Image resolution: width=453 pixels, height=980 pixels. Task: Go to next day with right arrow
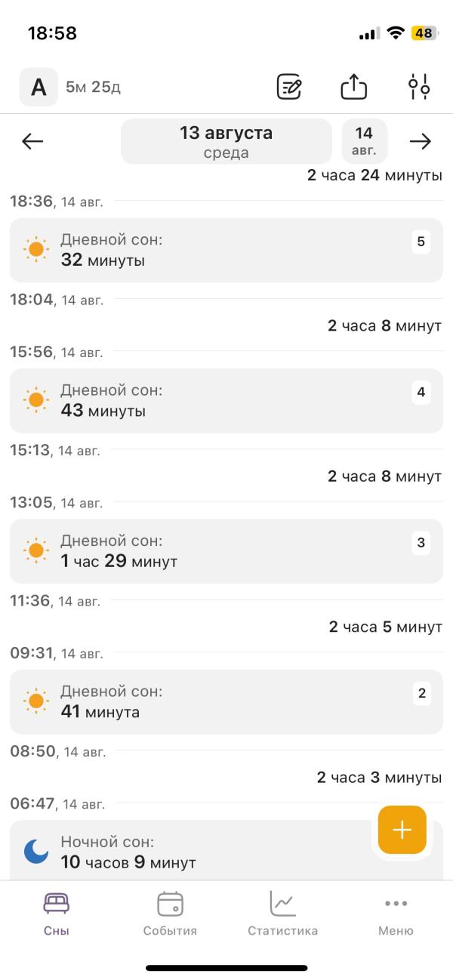420,141
